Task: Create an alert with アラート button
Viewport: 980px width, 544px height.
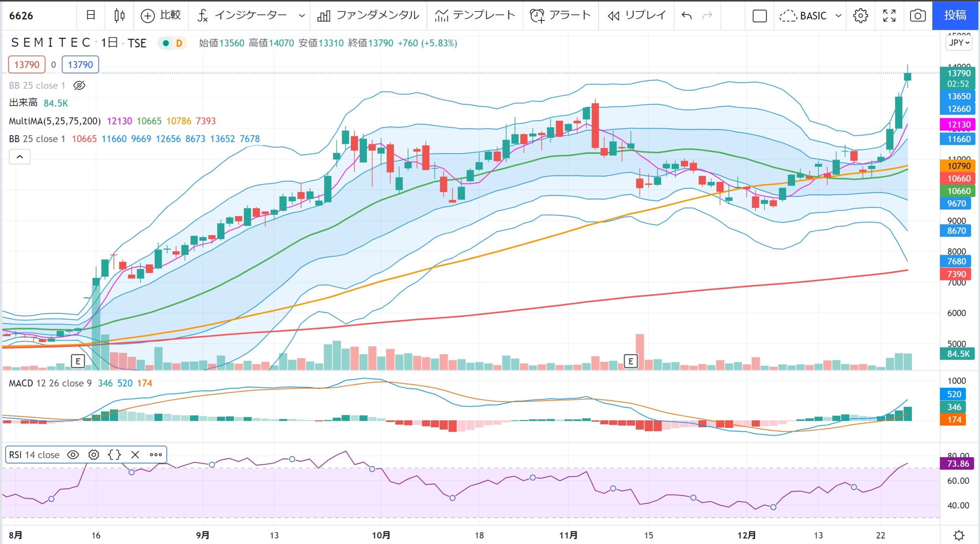Action: point(560,16)
